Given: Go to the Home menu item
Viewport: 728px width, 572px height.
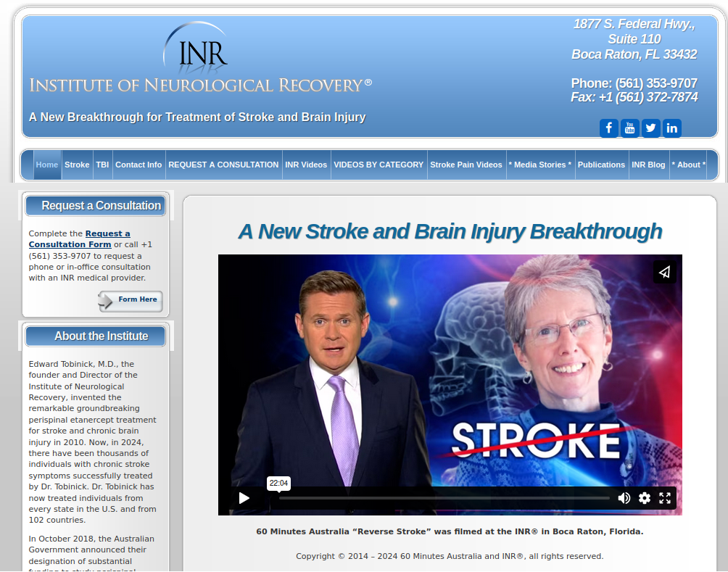Looking at the screenshot, I should [x=47, y=165].
